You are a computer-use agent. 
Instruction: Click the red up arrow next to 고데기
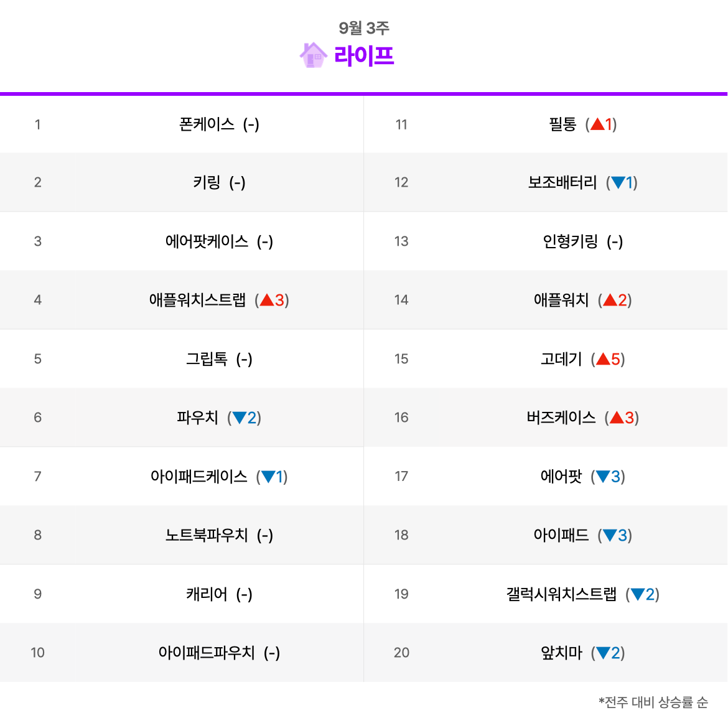pos(603,359)
